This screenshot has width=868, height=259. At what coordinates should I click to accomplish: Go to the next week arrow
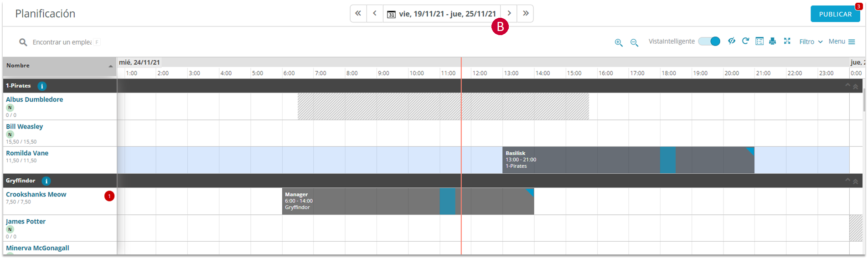[509, 13]
